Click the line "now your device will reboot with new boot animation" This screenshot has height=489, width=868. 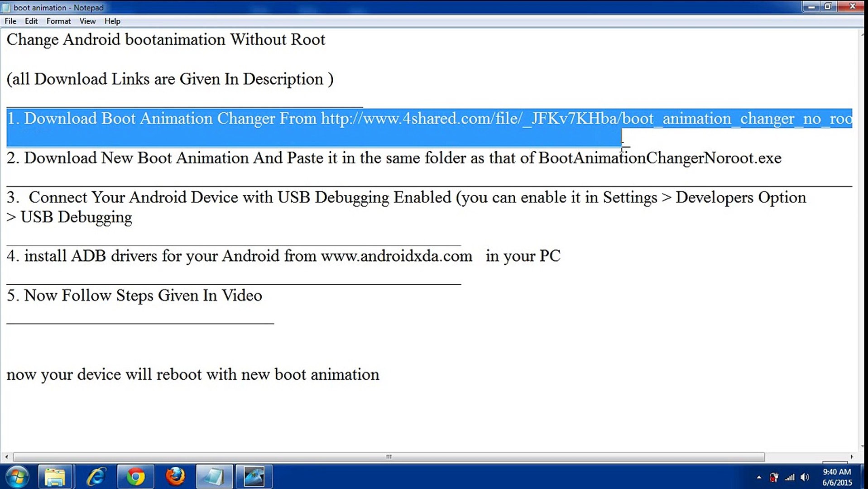[x=193, y=375]
